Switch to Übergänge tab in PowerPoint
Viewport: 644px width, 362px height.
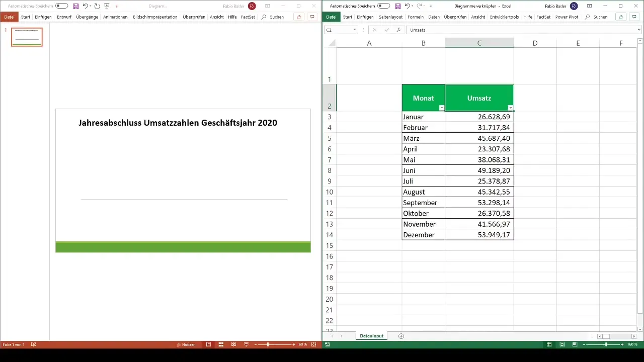tap(87, 17)
